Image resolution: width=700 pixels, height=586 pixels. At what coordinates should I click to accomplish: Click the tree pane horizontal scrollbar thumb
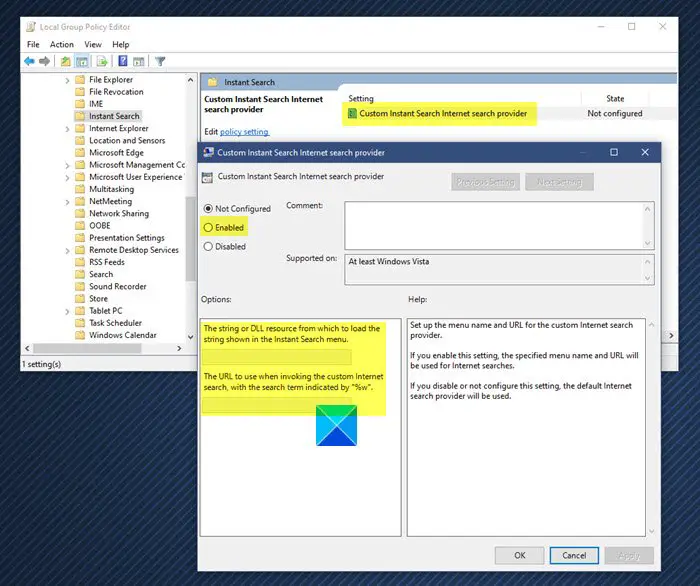(88, 348)
